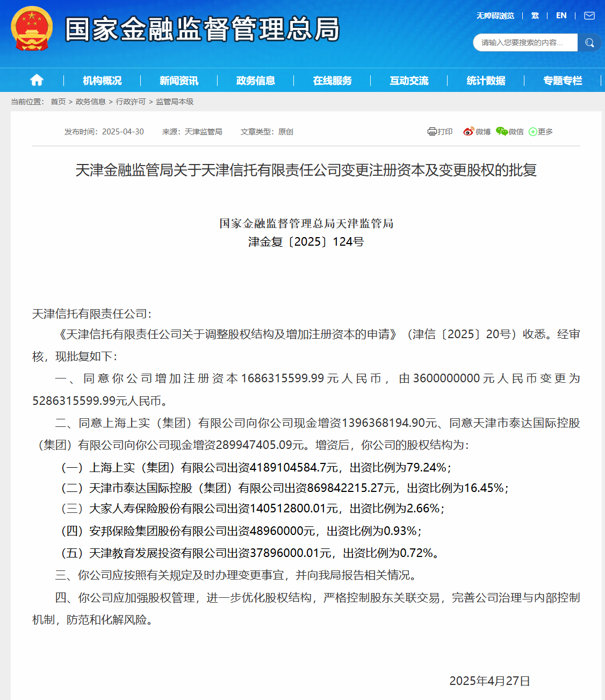The image size is (605, 700).
Task: Open 新闻资讯 menu
Action: (179, 81)
